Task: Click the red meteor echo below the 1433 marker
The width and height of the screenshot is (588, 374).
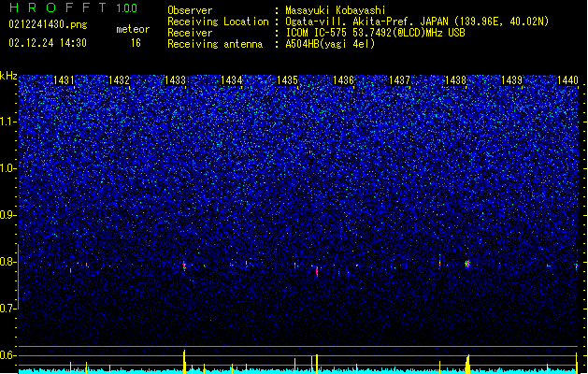Action: (x=184, y=266)
